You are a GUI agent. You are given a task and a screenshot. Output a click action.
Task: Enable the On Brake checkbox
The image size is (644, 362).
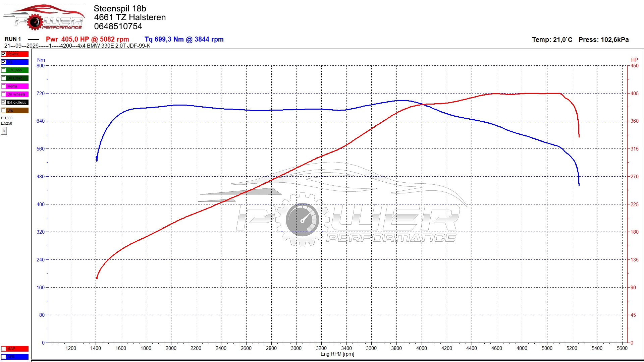(x=4, y=78)
